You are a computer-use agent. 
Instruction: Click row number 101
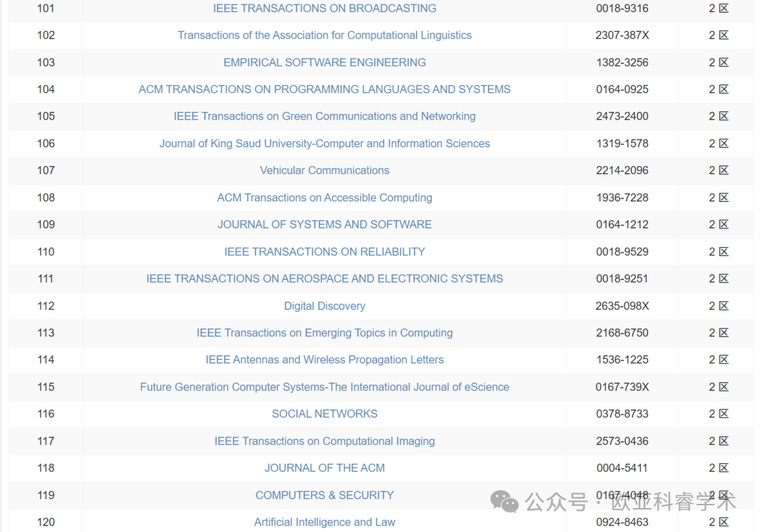click(x=46, y=8)
